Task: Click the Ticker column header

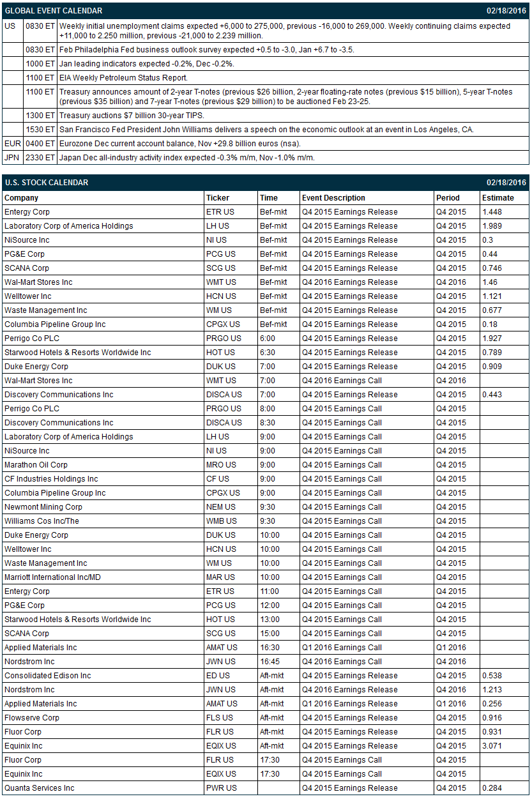Action: pos(218,198)
